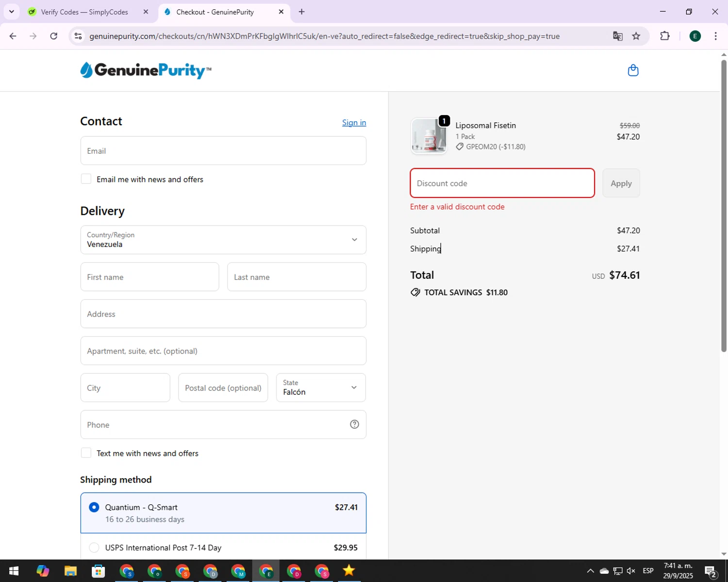Image resolution: width=728 pixels, height=582 pixels.
Task: Click the Address field
Action: (223, 314)
